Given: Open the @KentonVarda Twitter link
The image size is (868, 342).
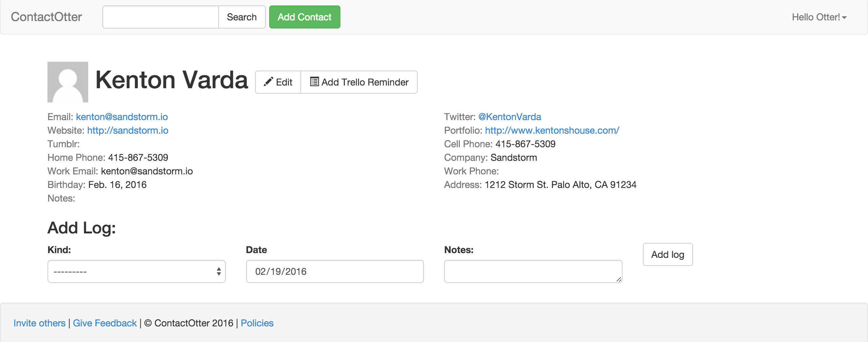Looking at the screenshot, I should (x=510, y=117).
